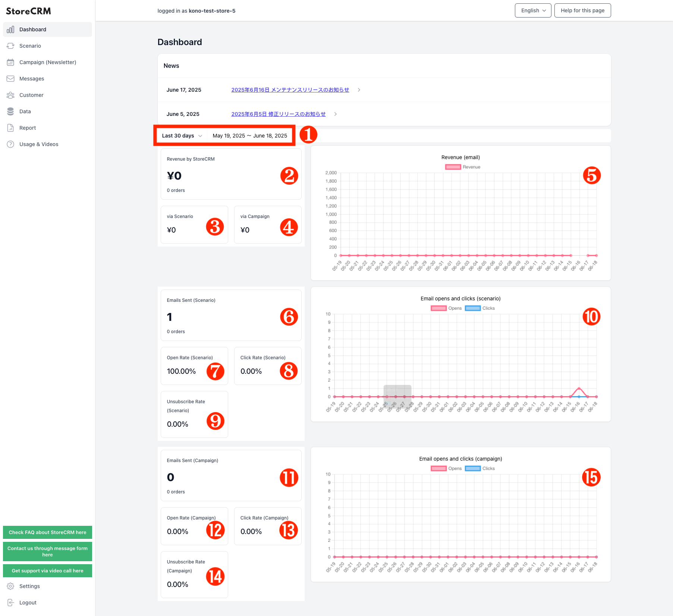Click the Settings gear icon
The height and width of the screenshot is (616, 673).
[10, 586]
